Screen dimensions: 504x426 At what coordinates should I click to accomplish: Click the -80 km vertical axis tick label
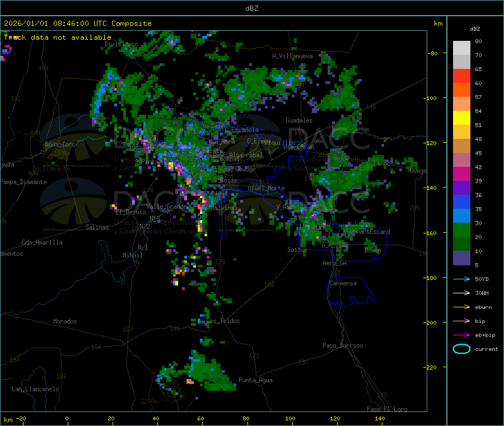pyautogui.click(x=432, y=53)
